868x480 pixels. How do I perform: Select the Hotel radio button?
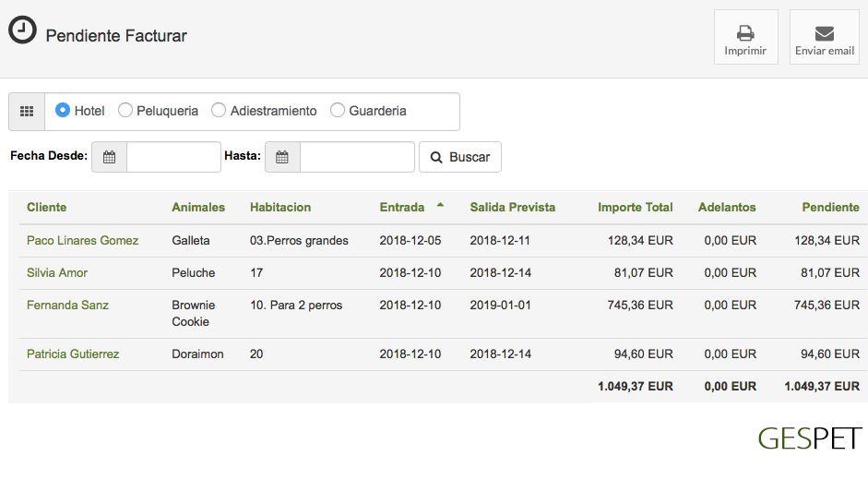(x=63, y=111)
